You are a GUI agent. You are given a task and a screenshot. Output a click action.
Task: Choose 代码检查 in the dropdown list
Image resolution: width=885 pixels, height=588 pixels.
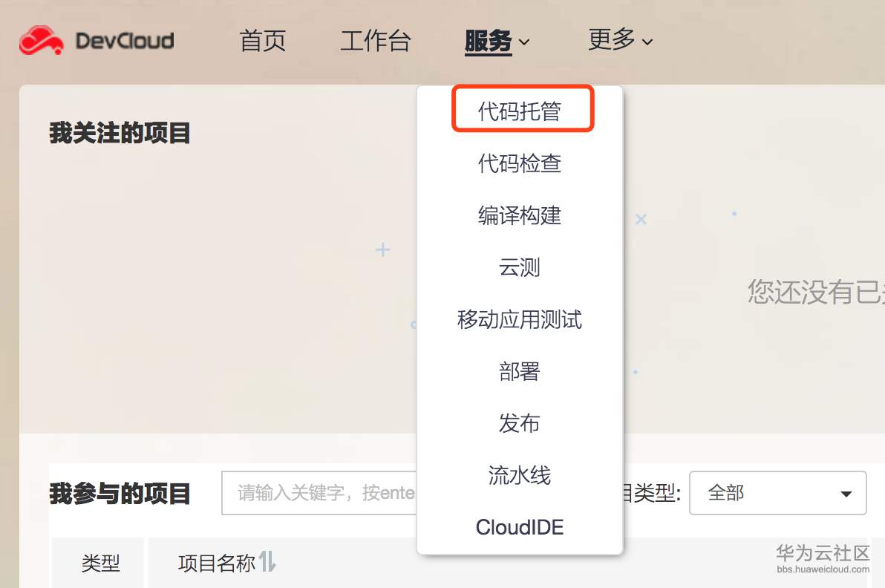point(520,163)
